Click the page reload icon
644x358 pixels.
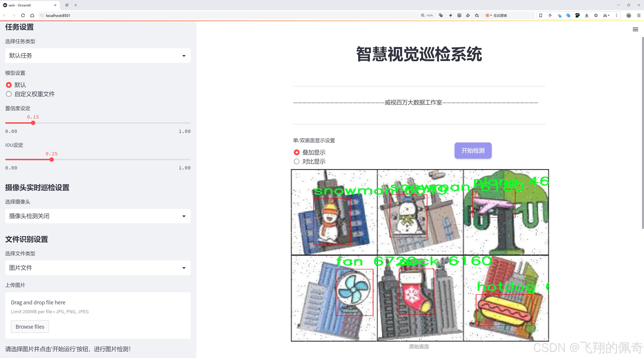tap(23, 15)
